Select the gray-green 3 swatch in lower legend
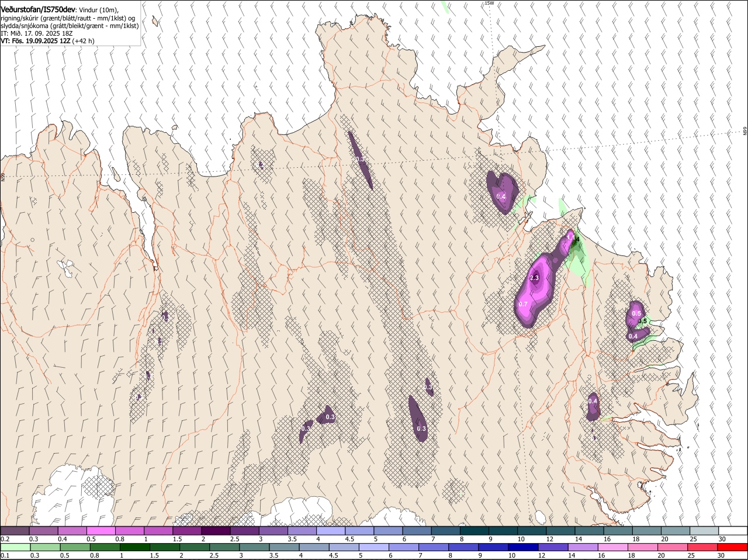The height and width of the screenshot is (560, 748). [x=254, y=548]
